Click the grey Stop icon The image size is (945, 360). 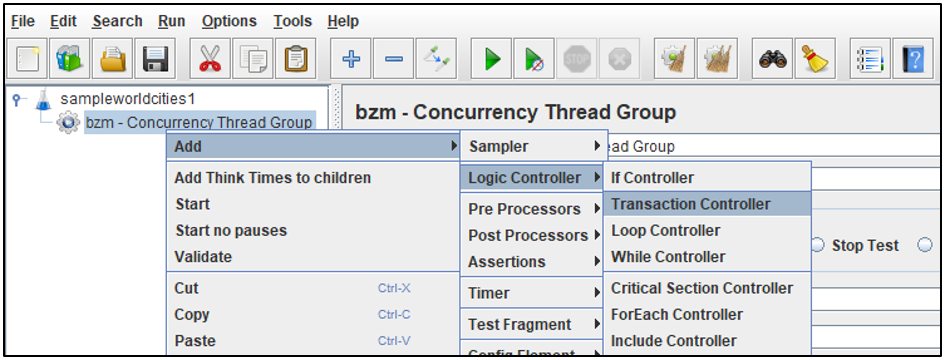(x=577, y=59)
